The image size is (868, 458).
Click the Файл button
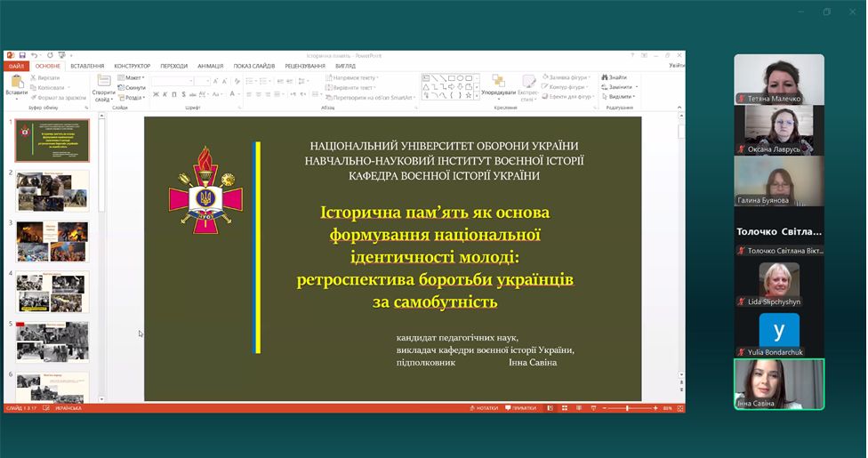click(16, 66)
